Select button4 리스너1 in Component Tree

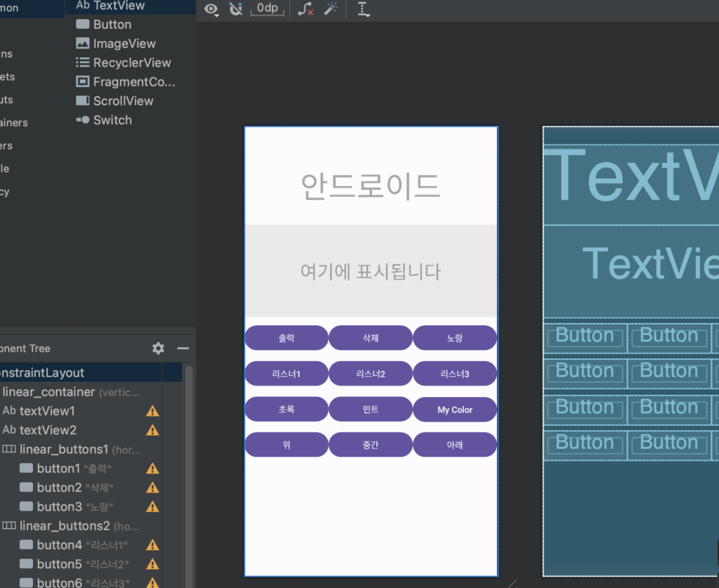(81, 545)
